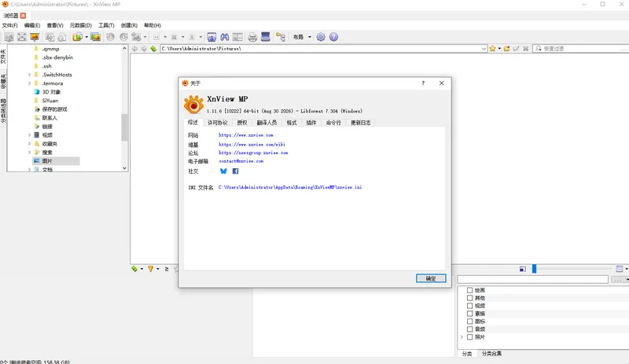The image size is (629, 364).
Task: Expand the 搜索 folder in tree
Action: point(29,153)
